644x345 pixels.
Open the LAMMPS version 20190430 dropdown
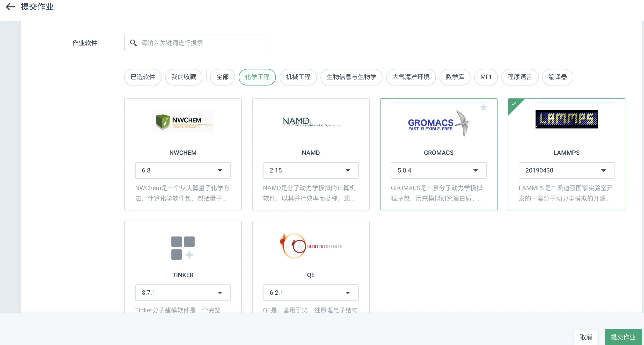(567, 170)
